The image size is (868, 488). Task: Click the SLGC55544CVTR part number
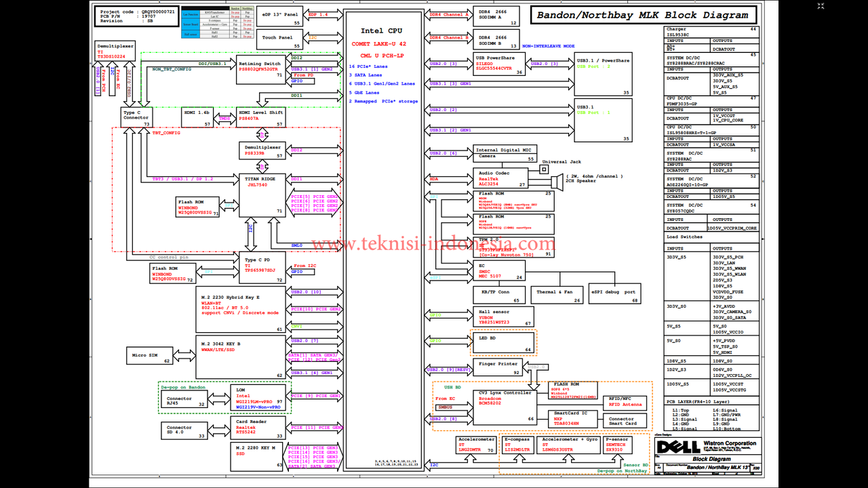497,69
